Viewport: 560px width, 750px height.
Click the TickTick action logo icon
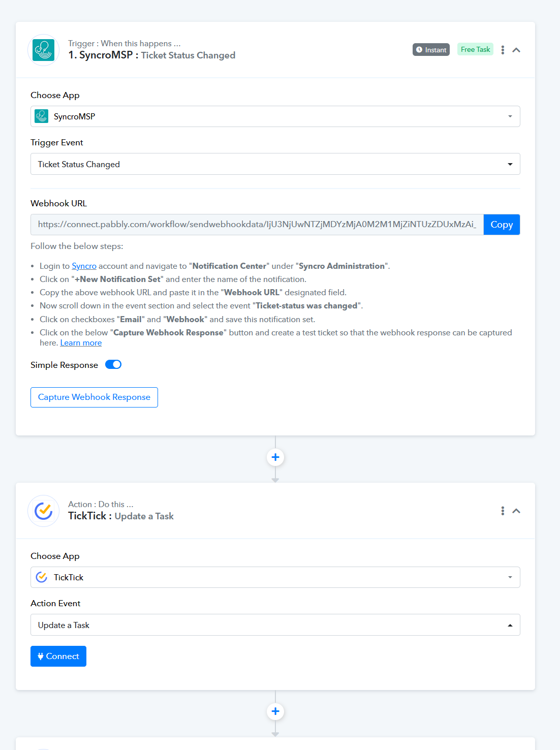tap(44, 511)
